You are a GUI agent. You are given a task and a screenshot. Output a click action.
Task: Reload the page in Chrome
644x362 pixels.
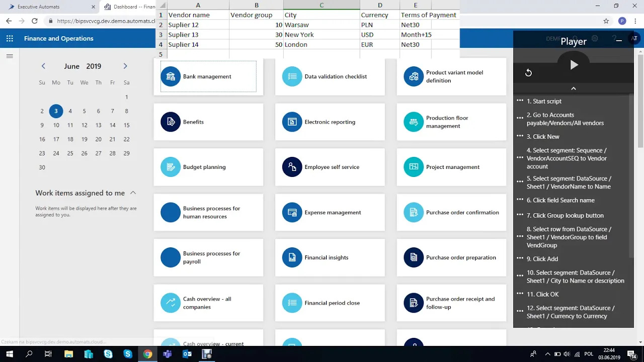[35, 21]
